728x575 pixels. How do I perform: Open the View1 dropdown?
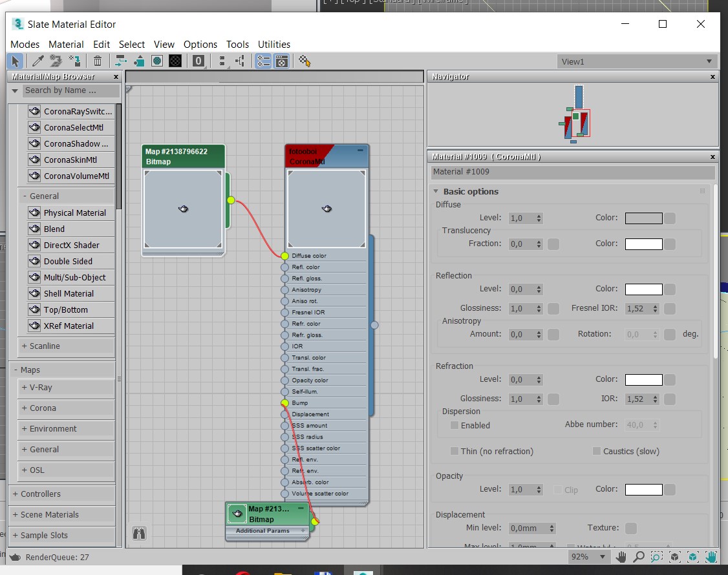pos(636,61)
